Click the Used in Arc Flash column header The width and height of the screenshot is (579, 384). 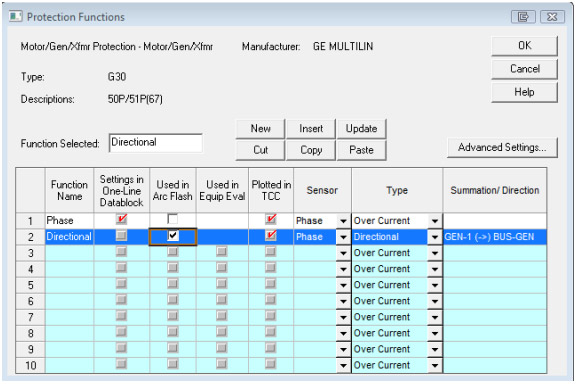pyautogui.click(x=173, y=190)
